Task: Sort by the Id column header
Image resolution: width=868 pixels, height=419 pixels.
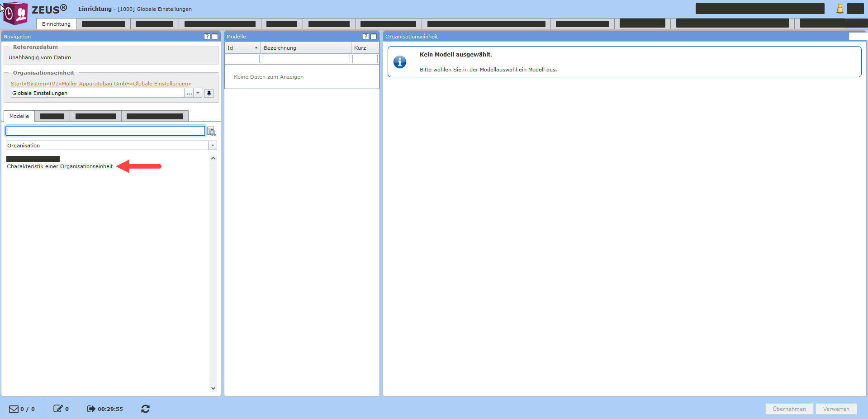Action: [x=242, y=48]
